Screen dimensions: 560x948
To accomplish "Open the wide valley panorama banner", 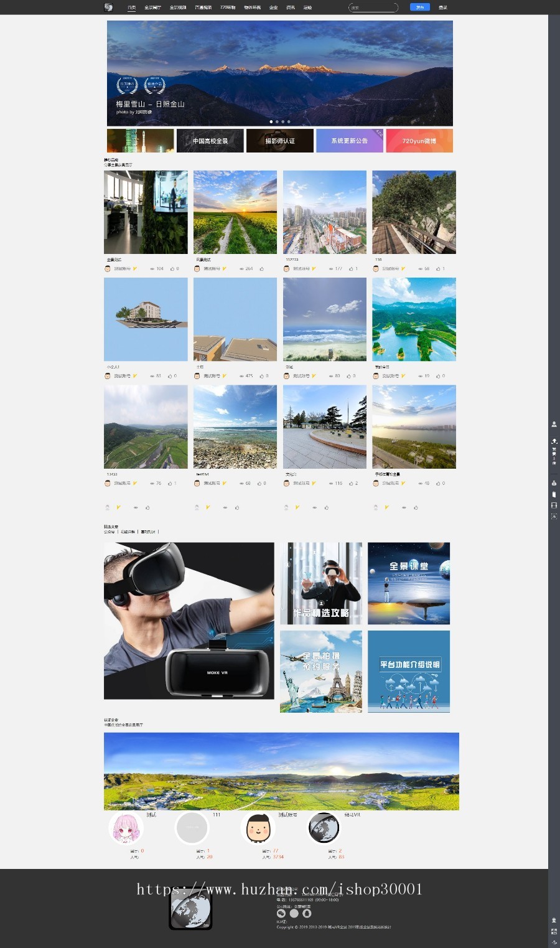I will pyautogui.click(x=281, y=771).
